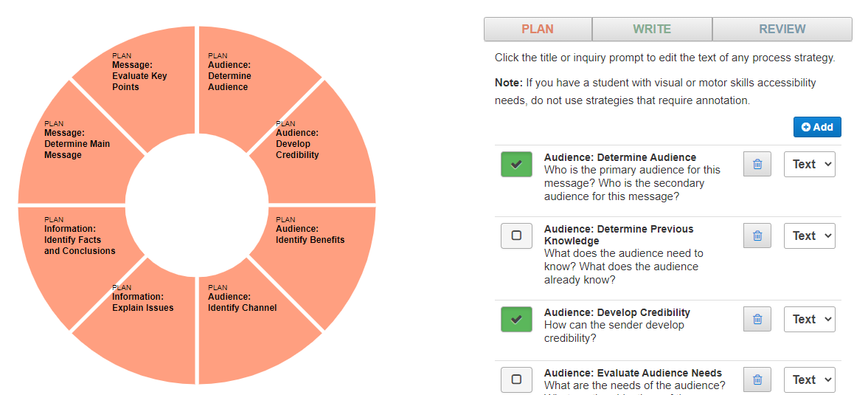This screenshot has height=395, width=868.
Task: Check the Evaluate Audience Needs checkbox
Action: 516,380
